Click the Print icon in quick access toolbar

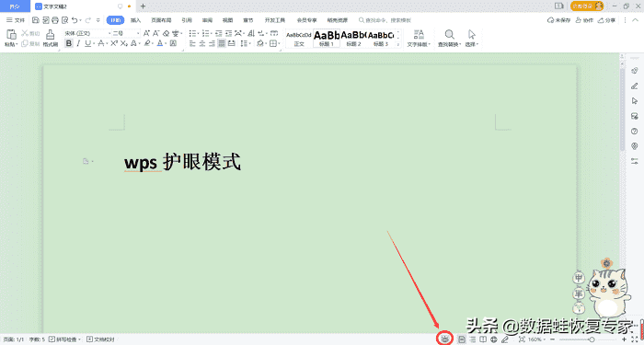click(55, 19)
